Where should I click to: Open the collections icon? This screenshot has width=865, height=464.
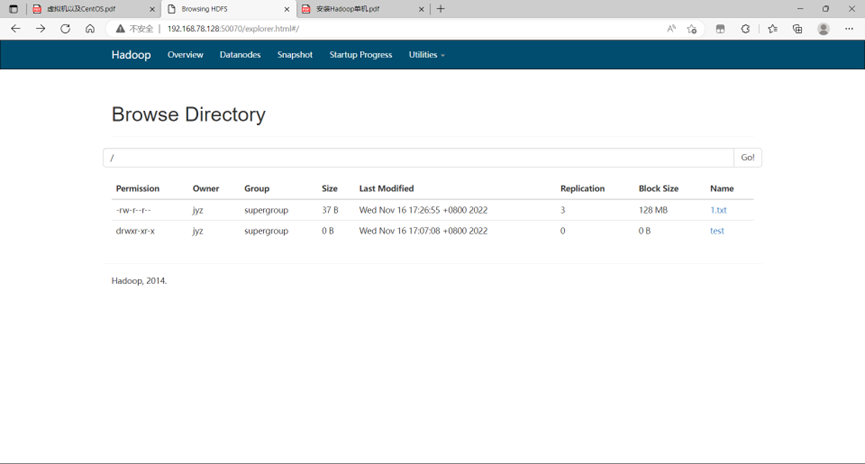[x=797, y=29]
